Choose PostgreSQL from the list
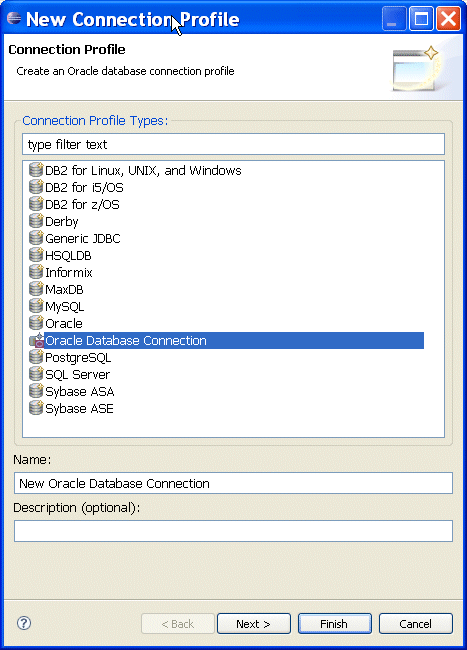This screenshot has height=650, width=467. (78, 357)
